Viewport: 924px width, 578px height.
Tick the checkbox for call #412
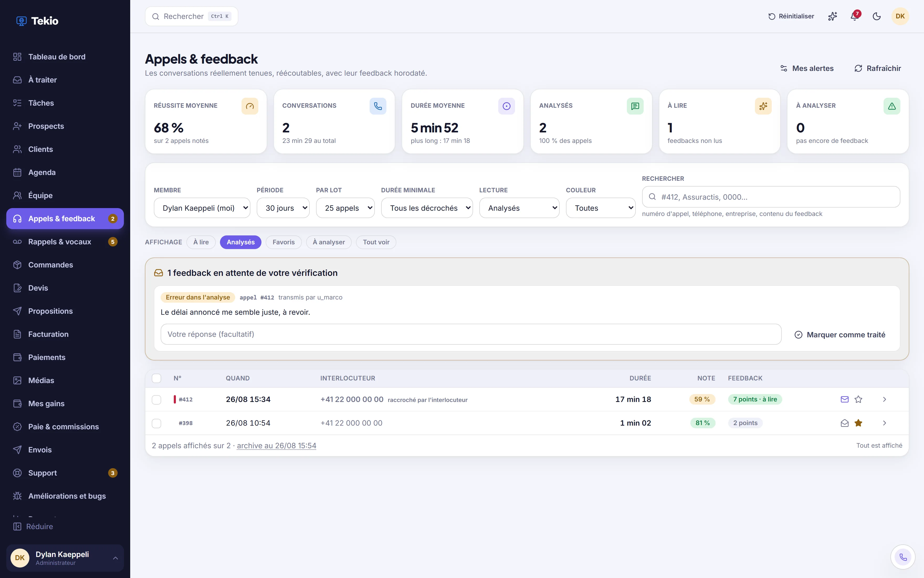pos(156,400)
